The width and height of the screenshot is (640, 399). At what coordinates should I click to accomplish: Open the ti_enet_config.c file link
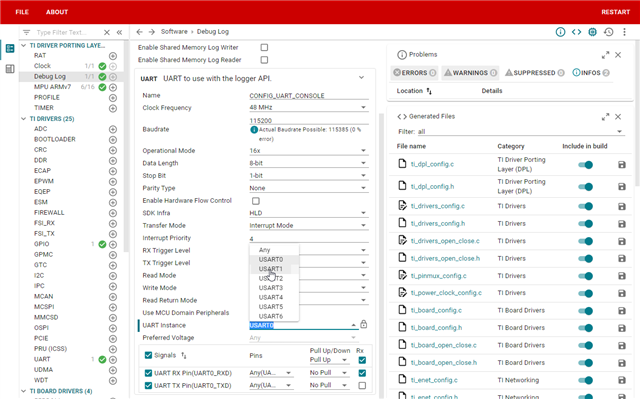tap(434, 380)
